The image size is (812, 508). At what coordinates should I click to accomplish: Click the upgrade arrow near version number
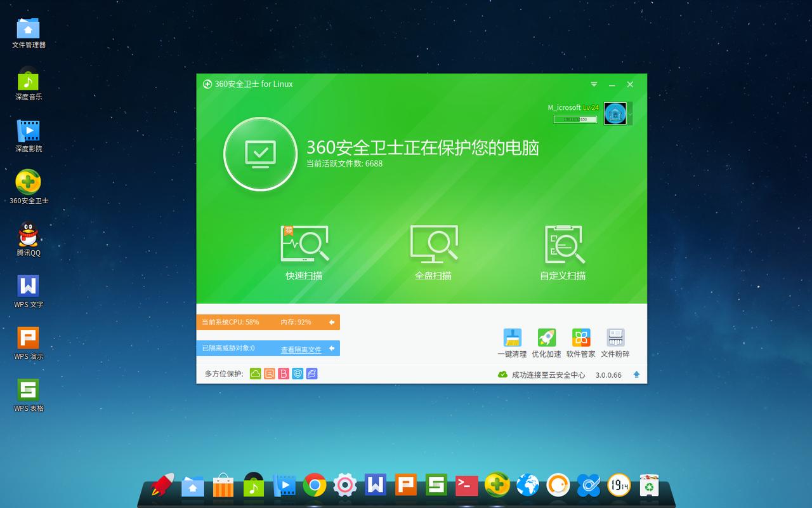tap(636, 375)
